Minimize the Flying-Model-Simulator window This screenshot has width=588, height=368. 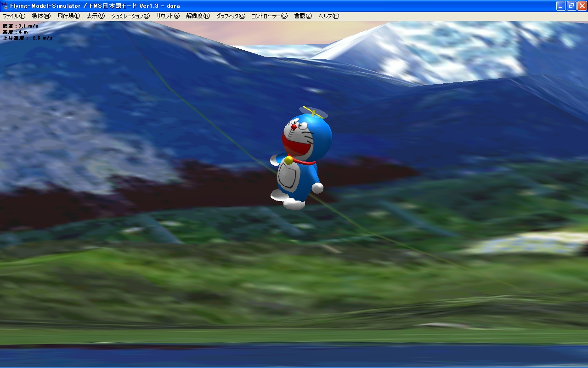point(561,6)
